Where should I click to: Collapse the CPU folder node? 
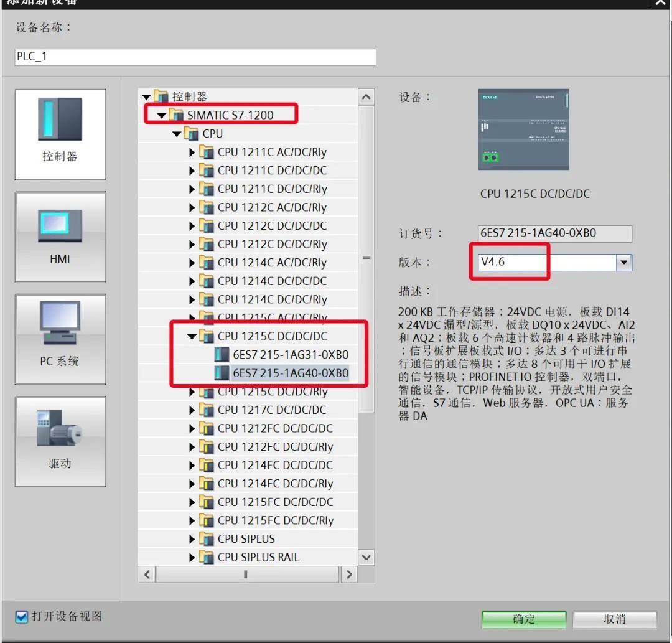click(x=177, y=134)
